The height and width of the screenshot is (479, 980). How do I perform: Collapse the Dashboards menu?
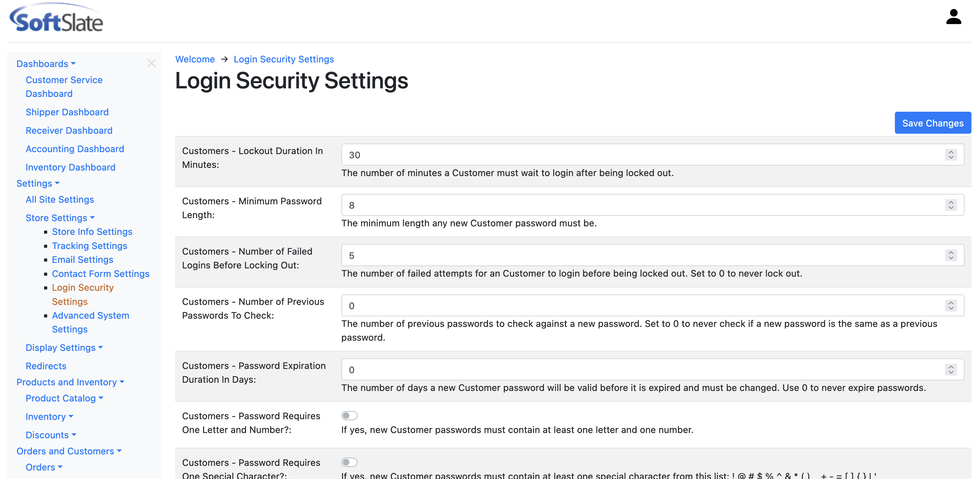tap(46, 63)
